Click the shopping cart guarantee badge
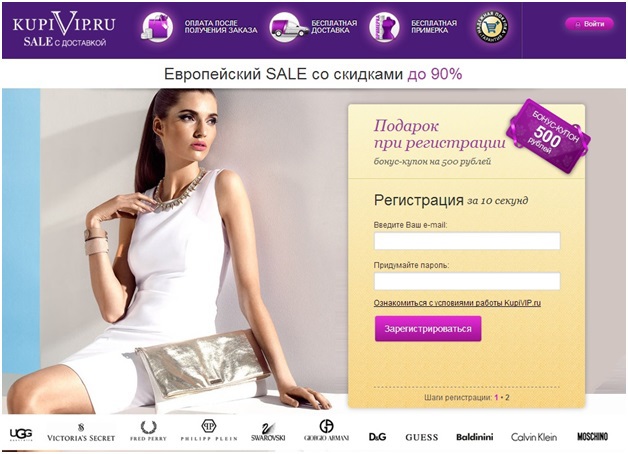This screenshot has width=628, height=454. [x=492, y=27]
